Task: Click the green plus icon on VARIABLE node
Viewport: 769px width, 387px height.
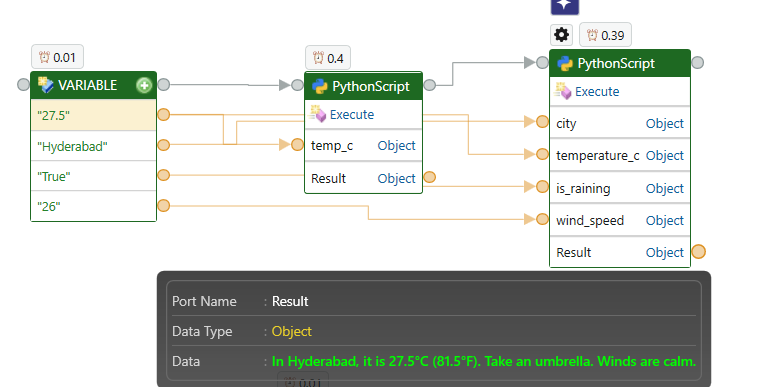Action: (x=144, y=85)
